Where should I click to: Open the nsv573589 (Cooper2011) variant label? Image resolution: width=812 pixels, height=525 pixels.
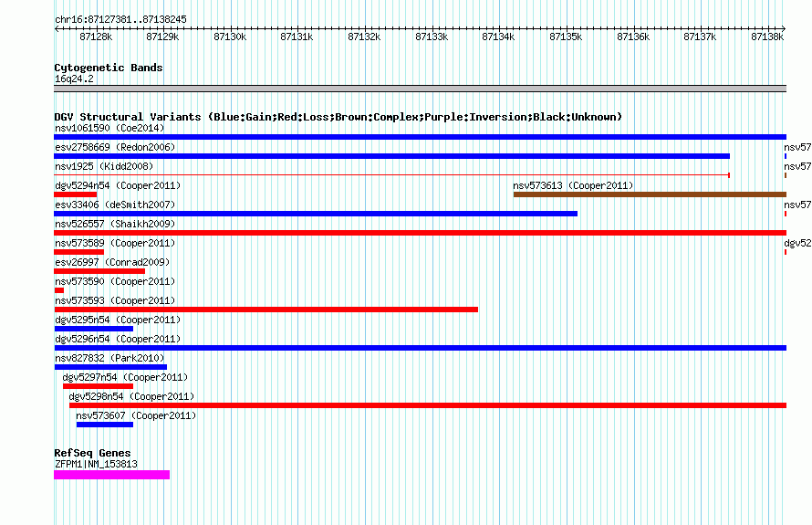coord(115,243)
